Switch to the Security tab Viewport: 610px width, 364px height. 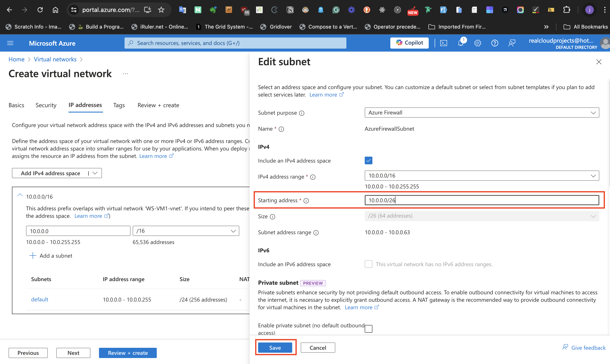click(x=46, y=105)
